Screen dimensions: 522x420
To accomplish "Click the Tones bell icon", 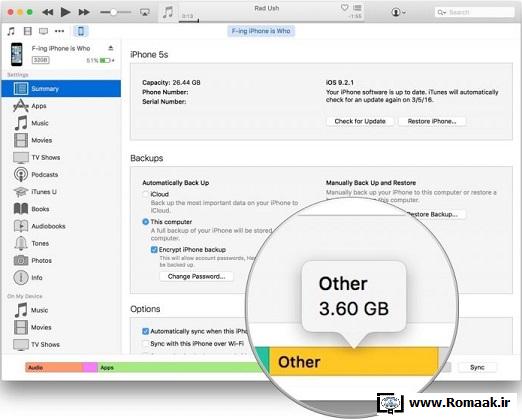I will (x=21, y=243).
